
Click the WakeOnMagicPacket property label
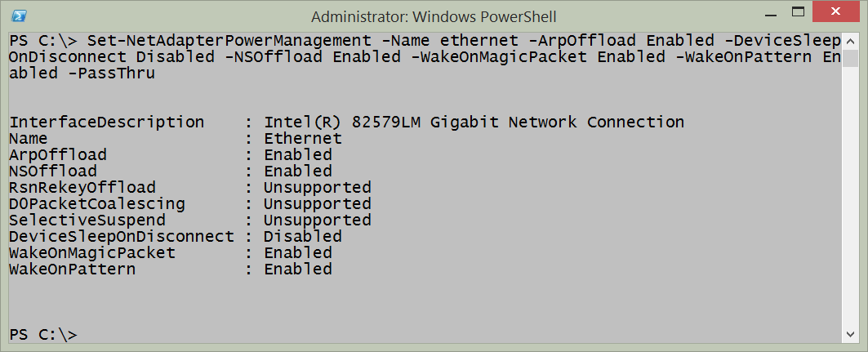click(92, 253)
